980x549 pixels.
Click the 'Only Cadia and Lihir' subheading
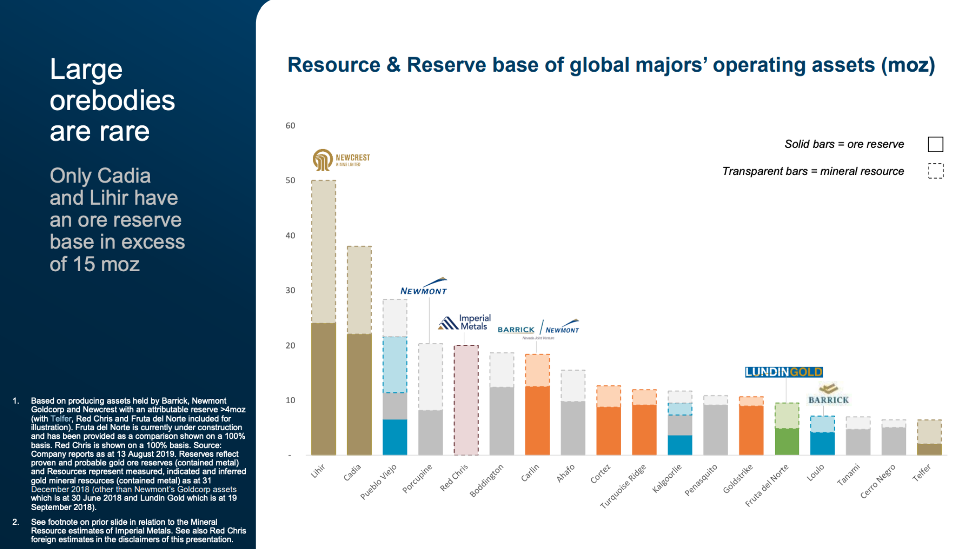(x=117, y=219)
